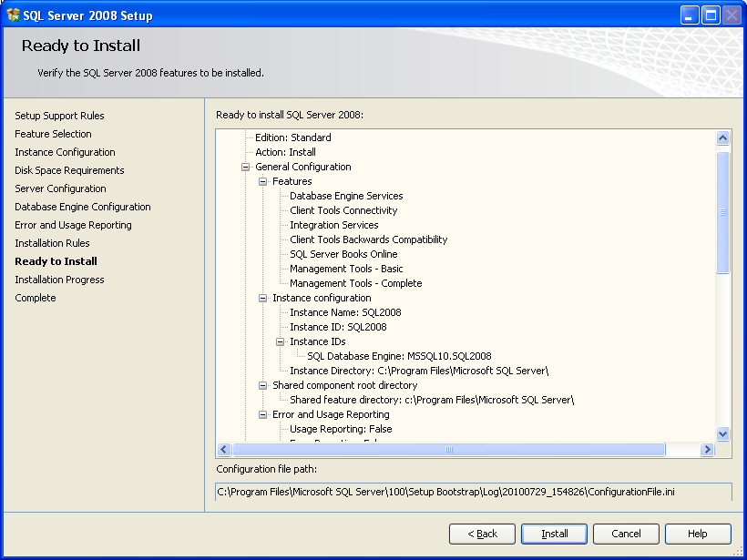The height and width of the screenshot is (560, 747).
Task: Collapse Shared component root directory node
Action: point(262,385)
